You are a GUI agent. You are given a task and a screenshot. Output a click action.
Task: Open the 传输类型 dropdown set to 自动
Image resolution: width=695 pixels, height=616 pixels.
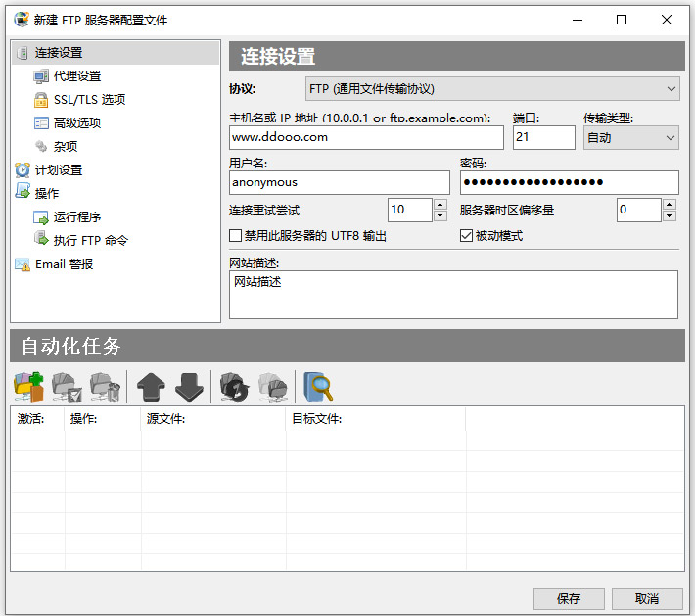pos(630,137)
